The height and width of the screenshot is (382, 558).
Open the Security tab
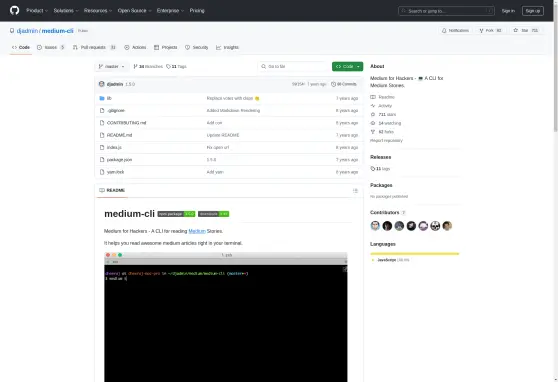click(196, 47)
